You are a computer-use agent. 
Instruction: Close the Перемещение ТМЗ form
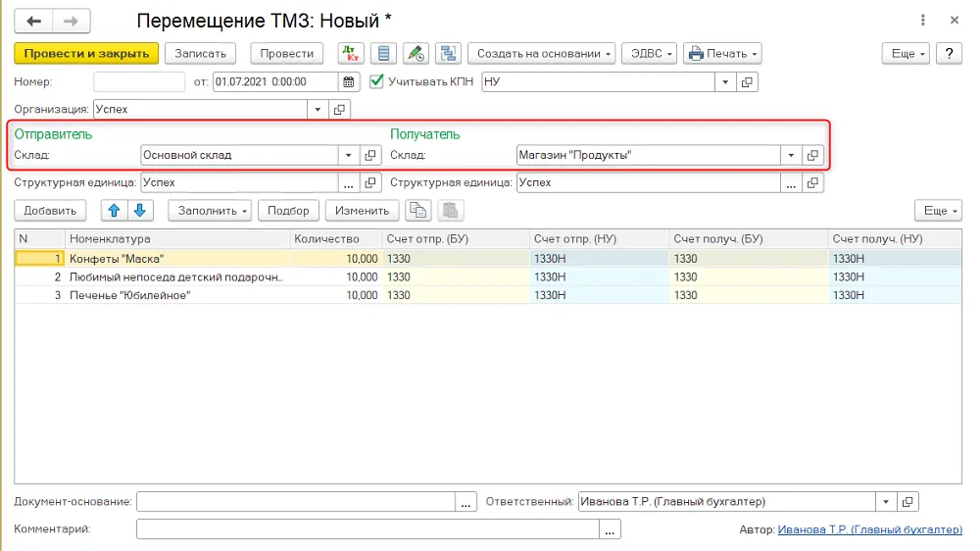point(955,21)
